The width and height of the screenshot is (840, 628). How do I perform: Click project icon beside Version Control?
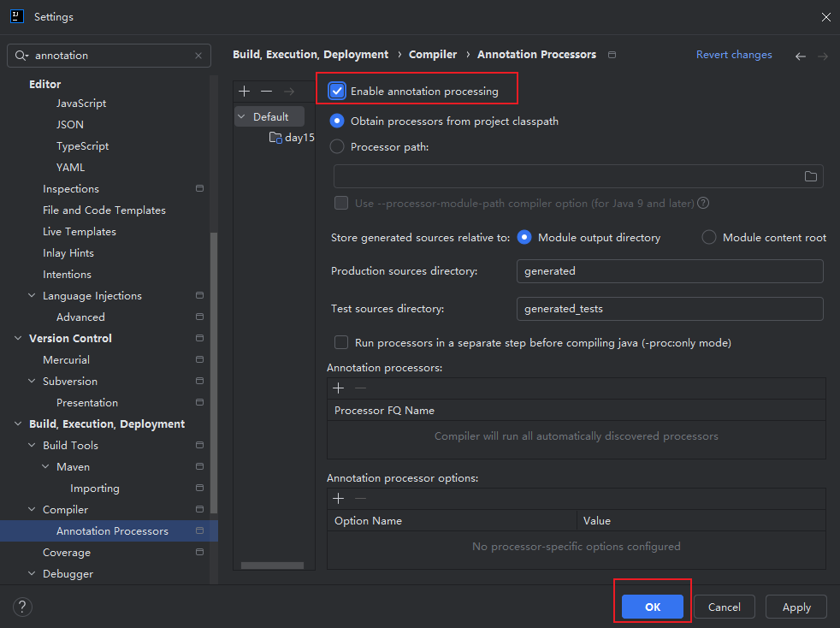click(x=200, y=338)
